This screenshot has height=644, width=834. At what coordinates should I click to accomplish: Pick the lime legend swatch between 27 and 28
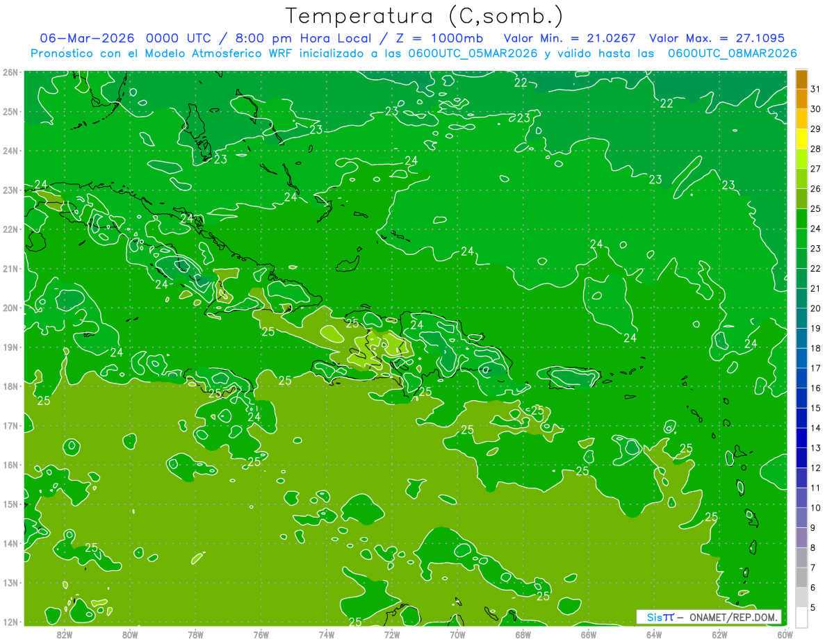801,159
